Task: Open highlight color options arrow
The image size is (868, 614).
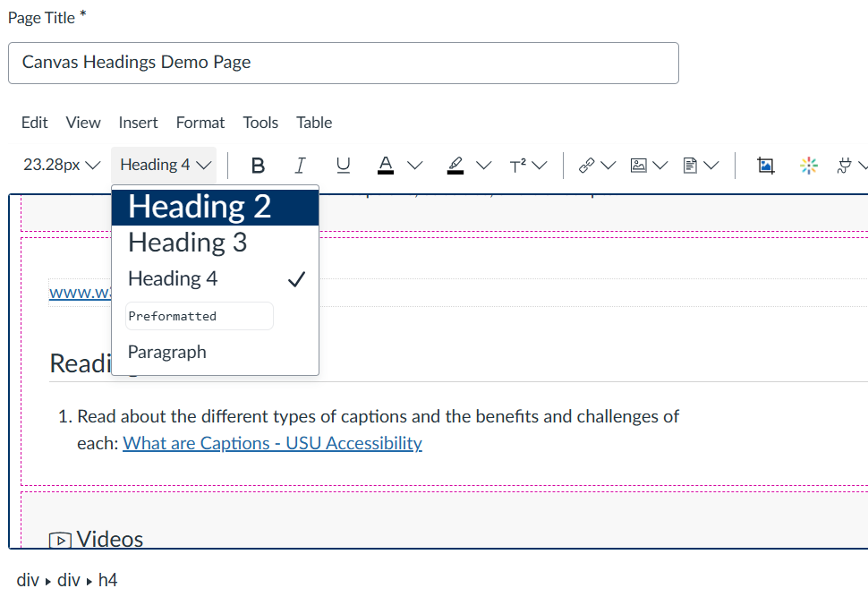Action: click(x=484, y=165)
